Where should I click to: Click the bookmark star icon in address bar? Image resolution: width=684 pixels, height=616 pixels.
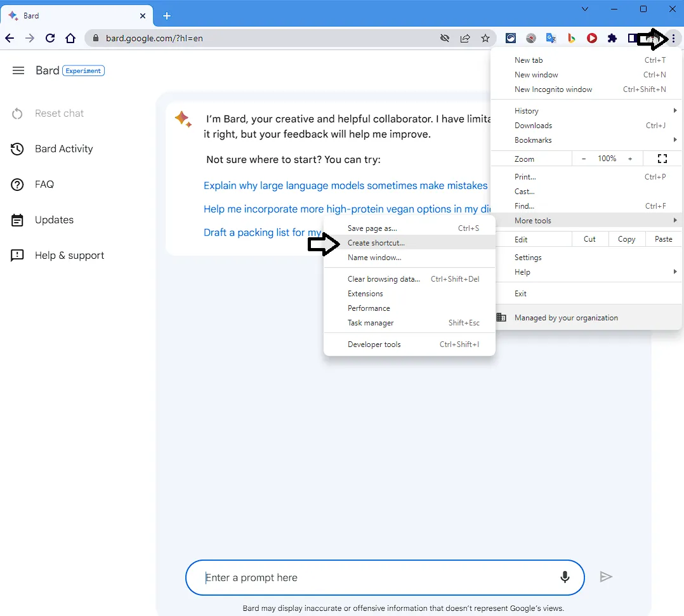pos(485,38)
